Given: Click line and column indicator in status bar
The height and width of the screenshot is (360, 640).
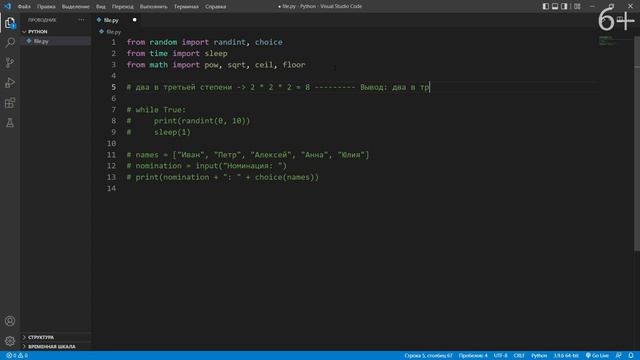Looking at the screenshot, I should tap(428, 356).
